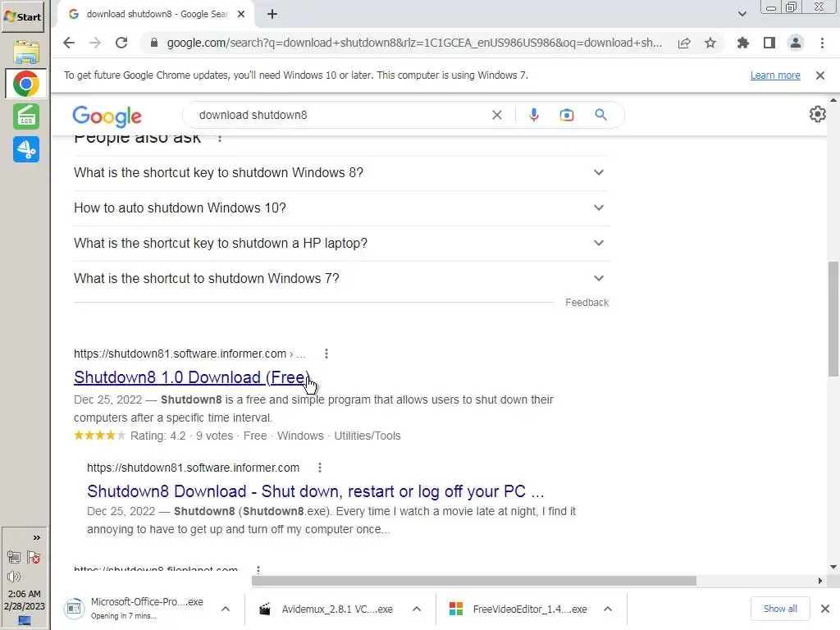View site info via lock icon
This screenshot has height=630, width=840.
click(153, 43)
